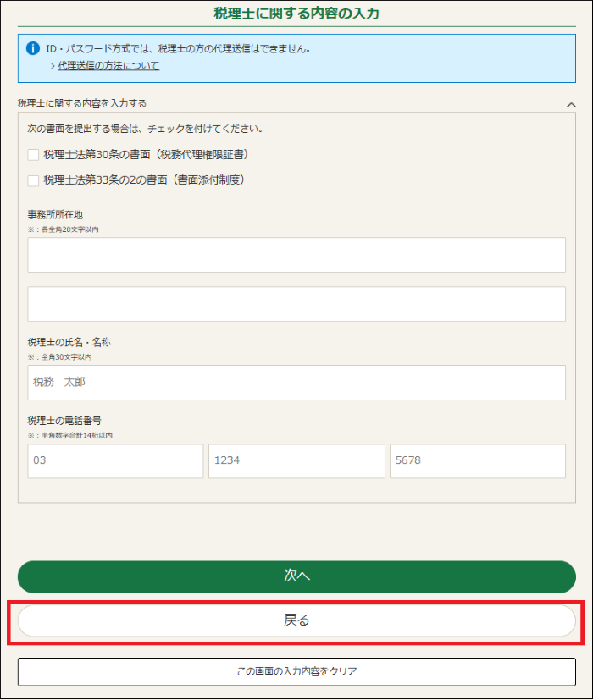Focus the 税理士の氏名・名称 name field
The height and width of the screenshot is (700, 593).
point(296,383)
